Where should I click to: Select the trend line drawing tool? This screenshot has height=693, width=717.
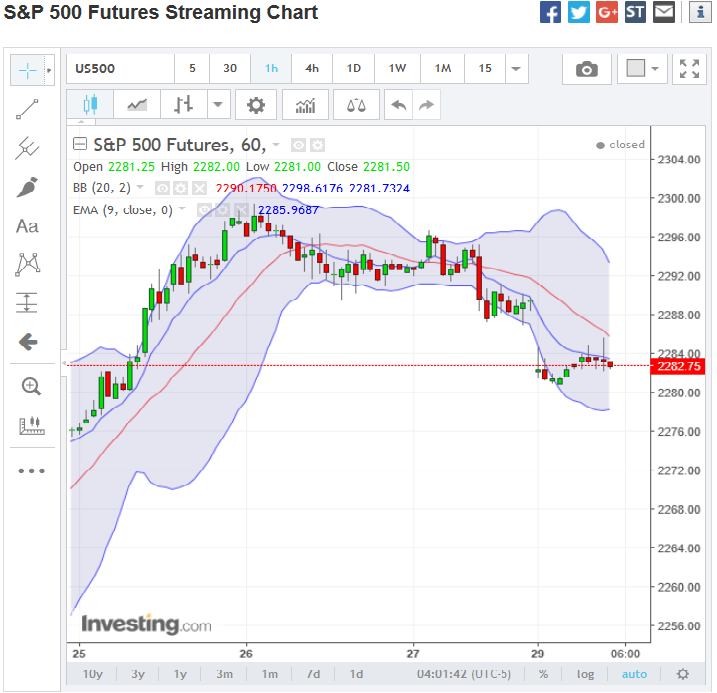tap(27, 110)
